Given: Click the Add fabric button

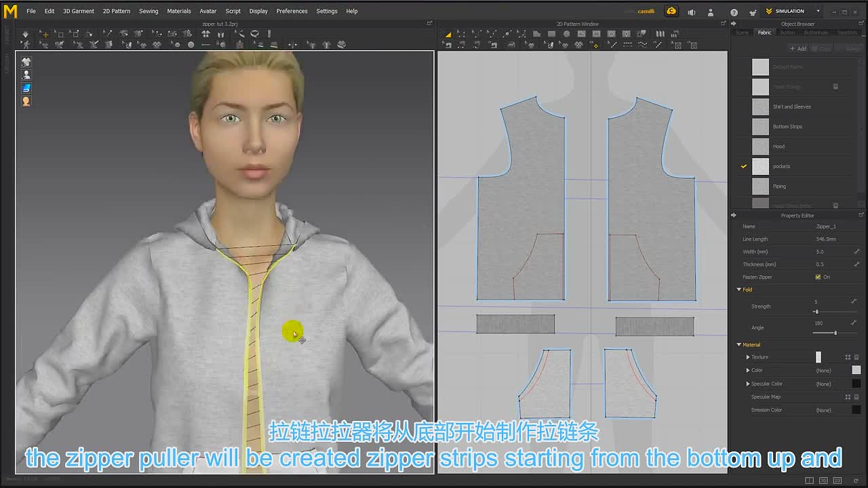Looking at the screenshot, I should point(798,49).
